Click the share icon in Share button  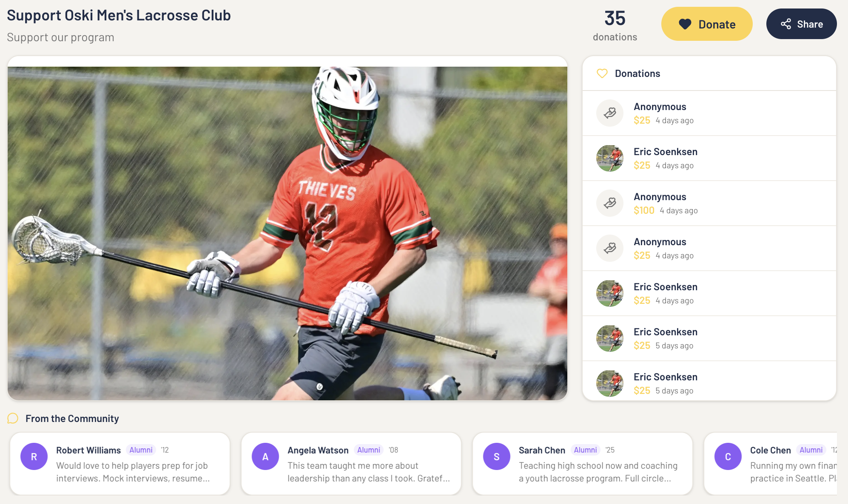tap(786, 24)
